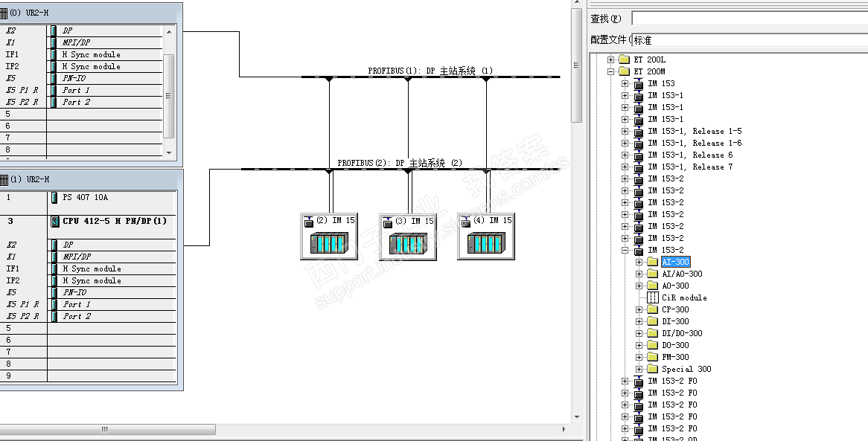Expand the DI/DO-300 folder
The width and height of the screenshot is (868, 441).
(x=639, y=333)
